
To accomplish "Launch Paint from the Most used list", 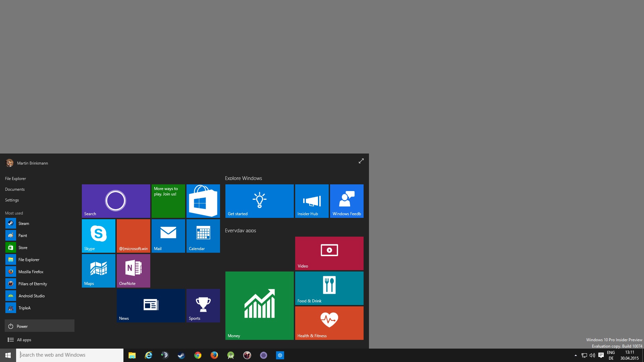I will tap(40, 235).
